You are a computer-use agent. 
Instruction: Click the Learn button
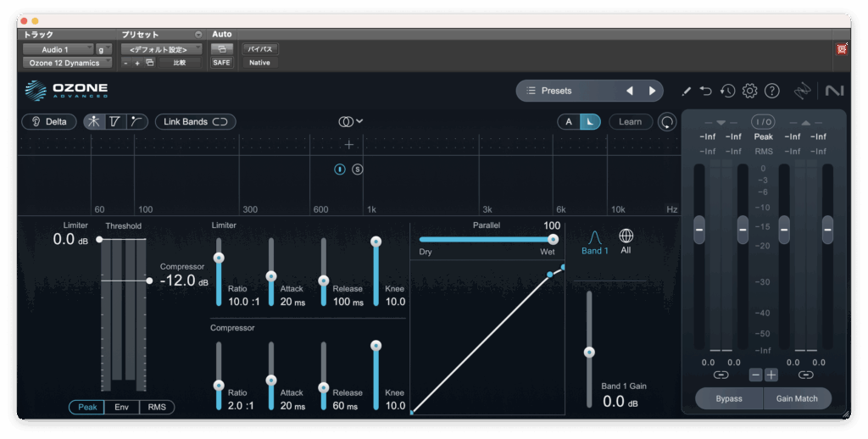[x=630, y=121]
